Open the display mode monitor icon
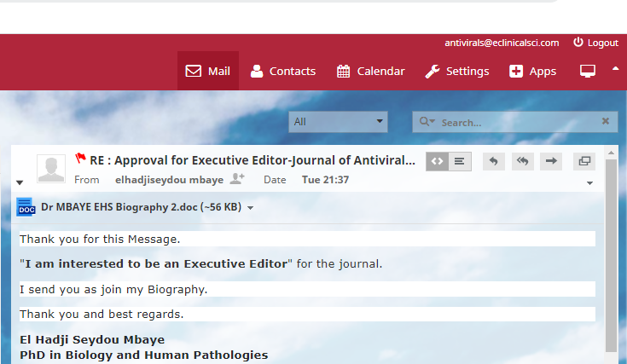 588,71
